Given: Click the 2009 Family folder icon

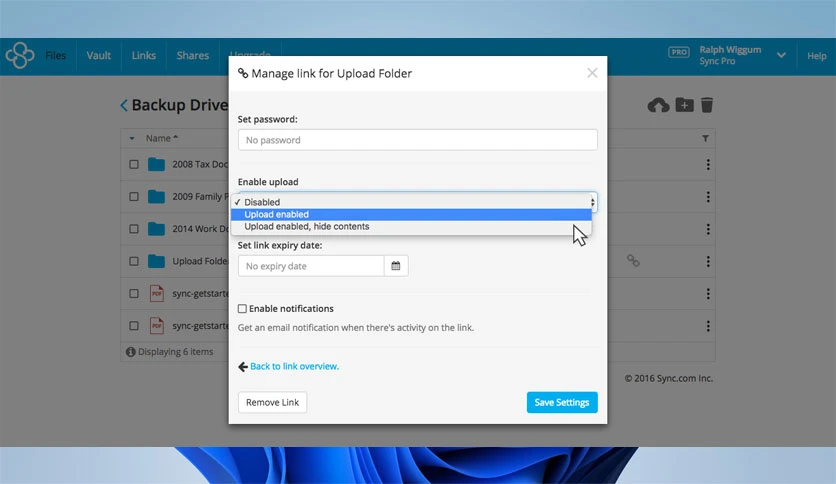Looking at the screenshot, I should pyautogui.click(x=156, y=197).
